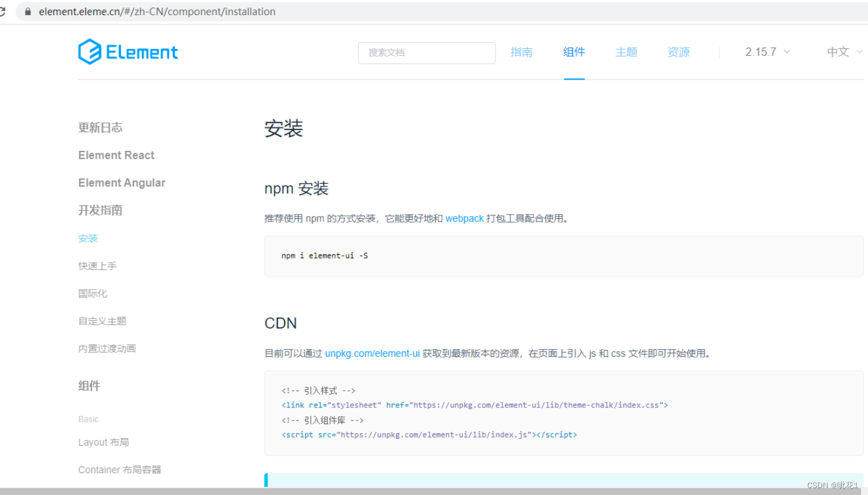Open the language selector labeled 中文
Viewport: 868px width, 495px height.
(x=843, y=52)
